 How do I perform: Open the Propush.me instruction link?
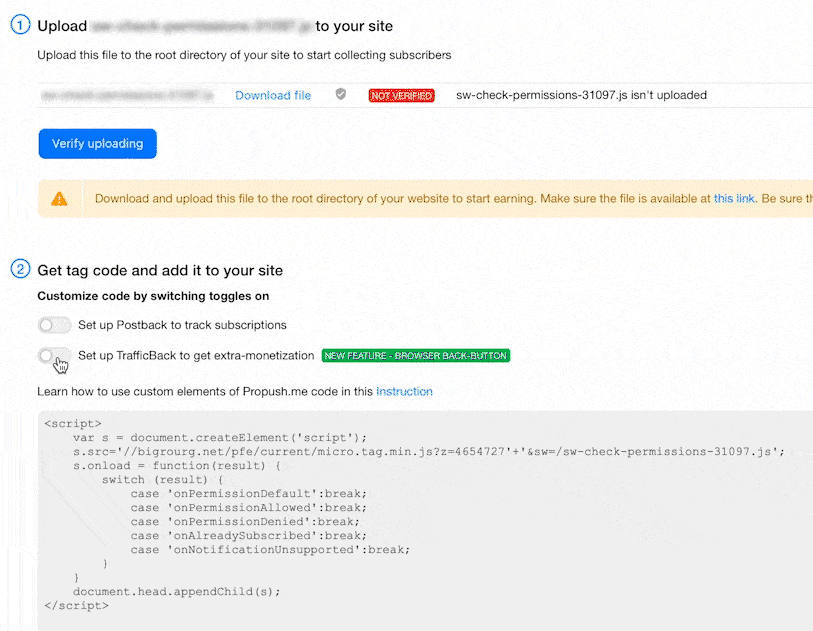pos(404,391)
